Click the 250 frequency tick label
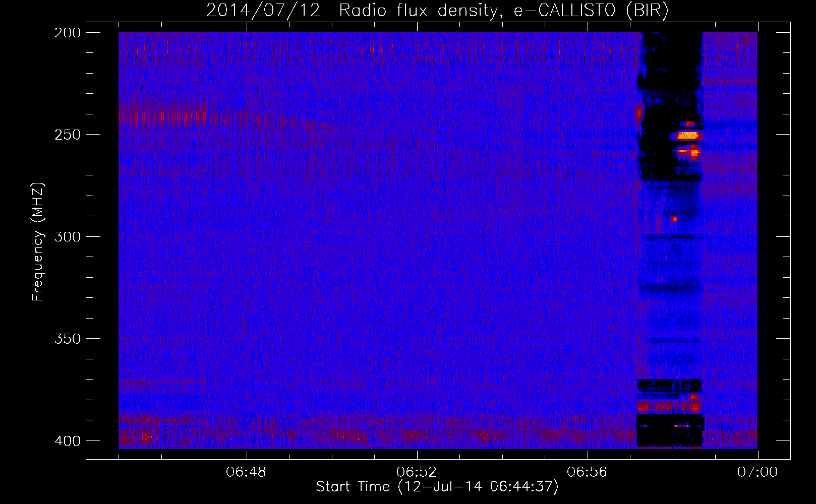 (x=67, y=135)
